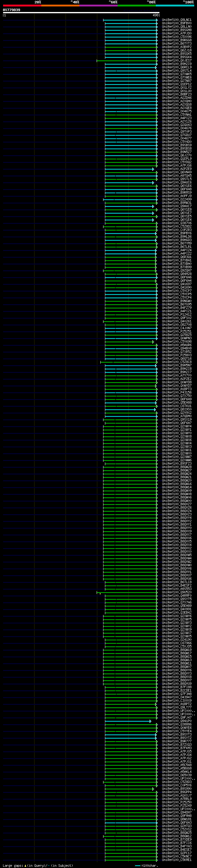Viewport: 197px width, 868px height.
Task: Click the query end position 498
Action: pyautogui.click(x=155, y=15)
